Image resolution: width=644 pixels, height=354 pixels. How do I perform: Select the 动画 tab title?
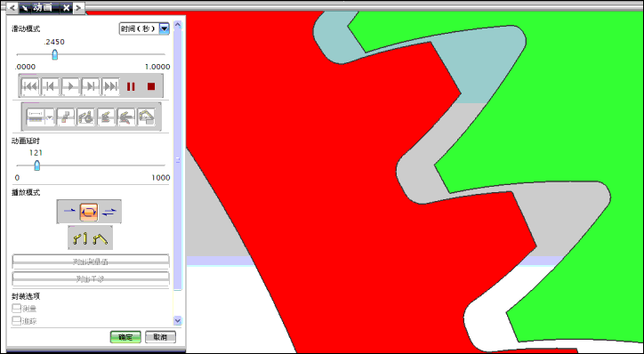43,8
